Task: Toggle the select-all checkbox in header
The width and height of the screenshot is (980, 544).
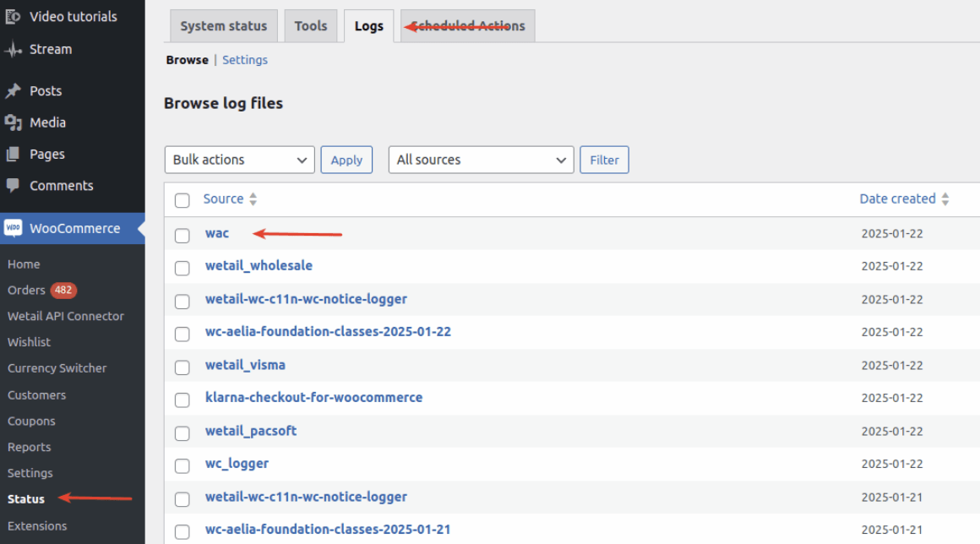Action: 182,200
